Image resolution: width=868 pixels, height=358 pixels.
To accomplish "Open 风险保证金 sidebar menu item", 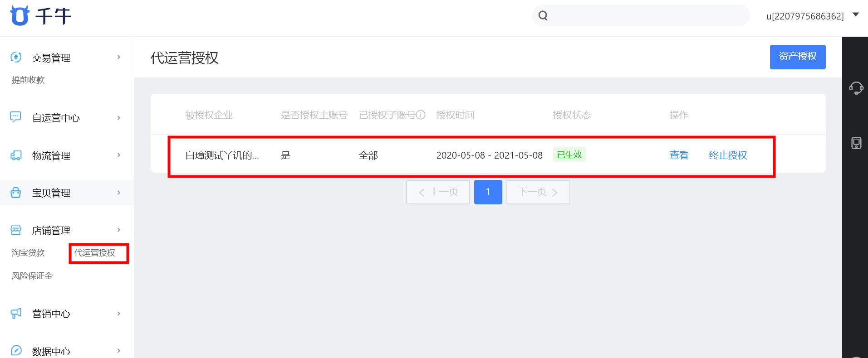I will pos(32,276).
